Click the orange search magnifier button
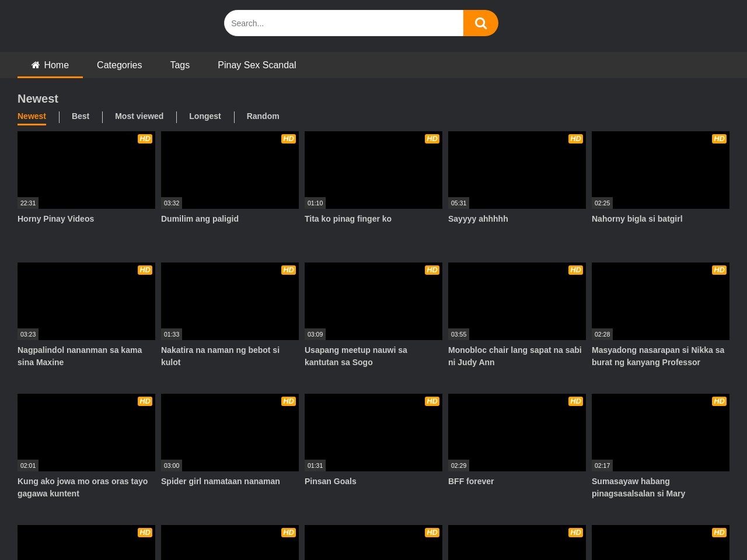The width and height of the screenshot is (747, 560). [480, 23]
